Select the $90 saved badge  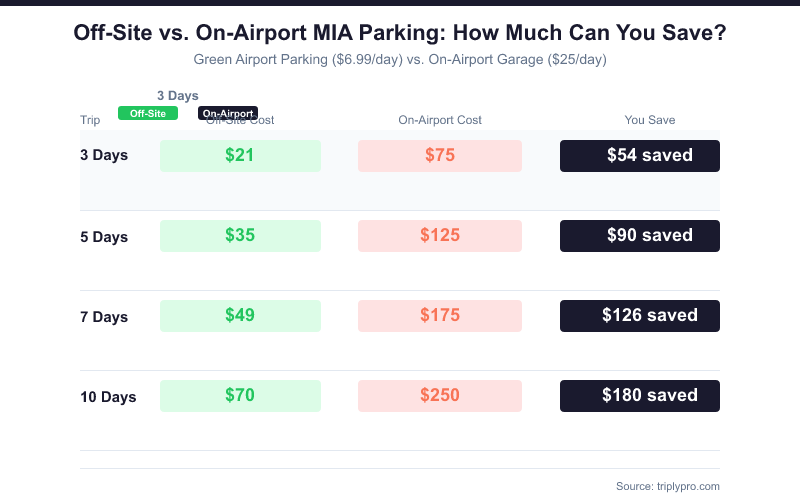click(640, 236)
